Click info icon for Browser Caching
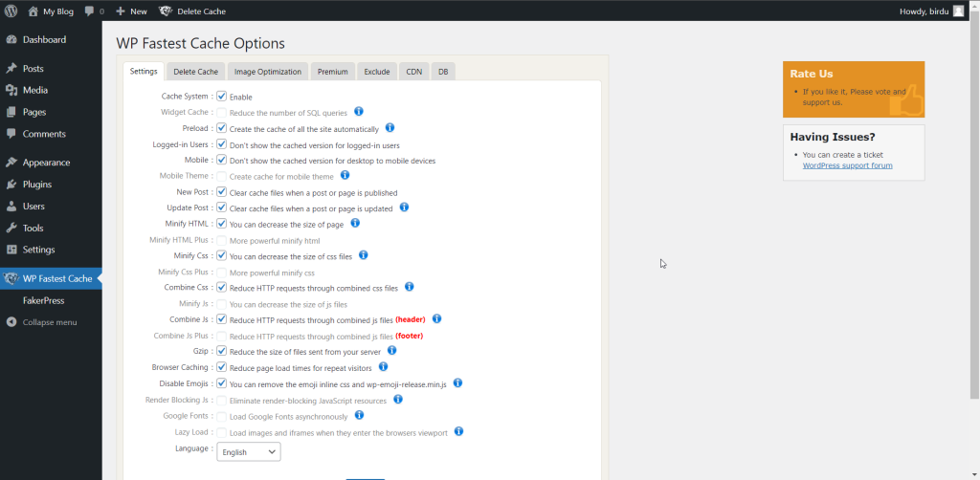This screenshot has width=980, height=480. (383, 367)
